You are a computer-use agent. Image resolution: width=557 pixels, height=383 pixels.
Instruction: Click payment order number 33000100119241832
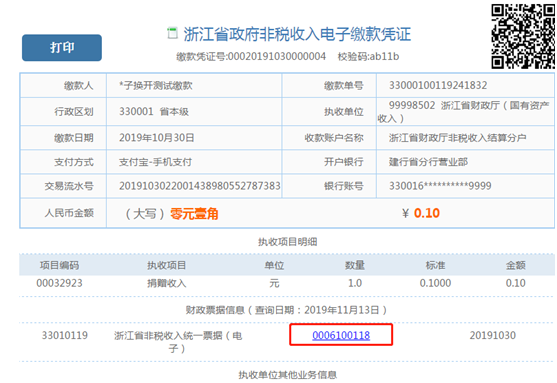438,85
